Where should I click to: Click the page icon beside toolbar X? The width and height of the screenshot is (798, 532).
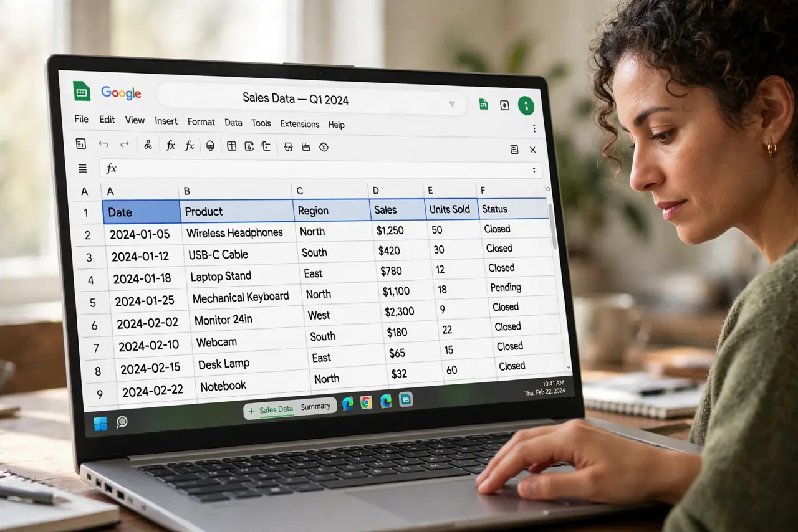(x=514, y=150)
